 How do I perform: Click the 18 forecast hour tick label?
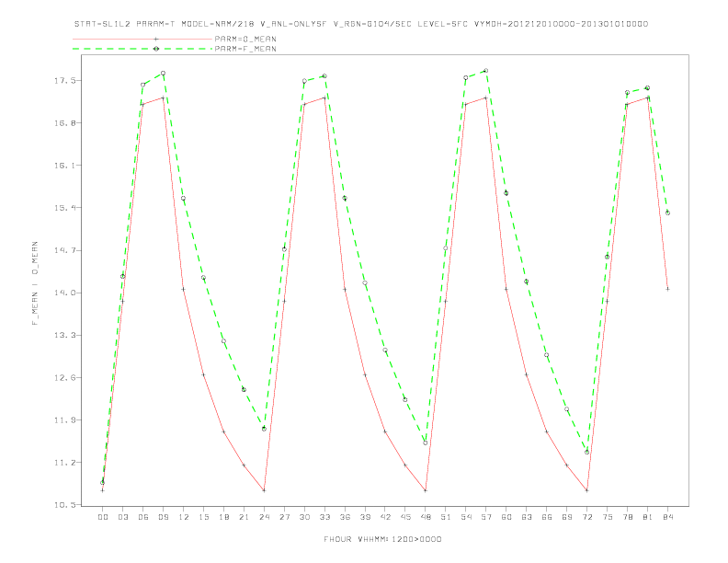coord(223,517)
